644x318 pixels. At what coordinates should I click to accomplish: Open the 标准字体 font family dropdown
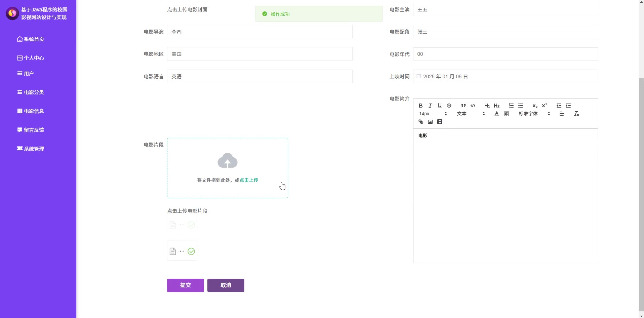pyautogui.click(x=534, y=114)
